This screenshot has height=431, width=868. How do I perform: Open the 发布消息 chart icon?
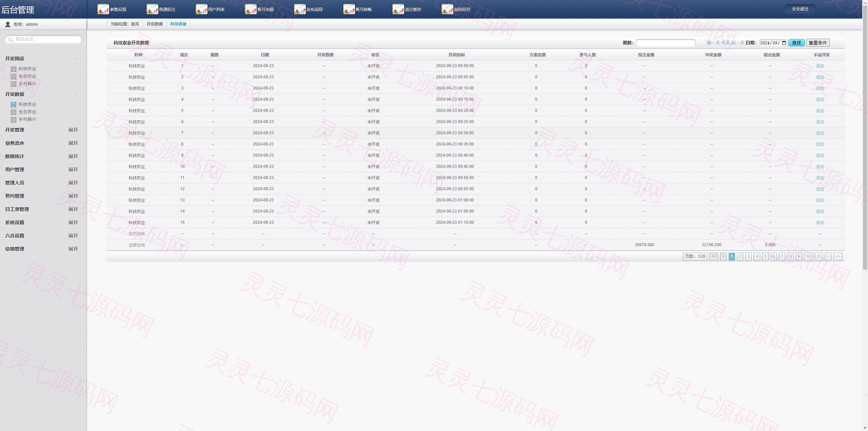300,9
